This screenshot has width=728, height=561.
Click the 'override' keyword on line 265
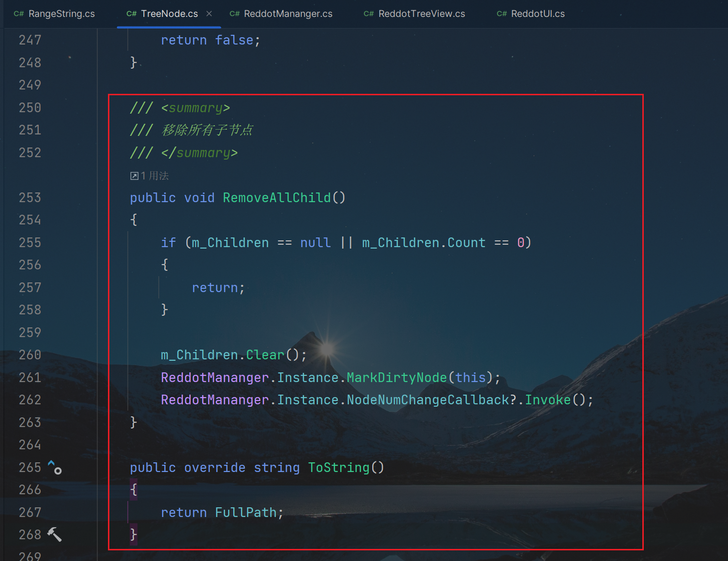coord(215,468)
